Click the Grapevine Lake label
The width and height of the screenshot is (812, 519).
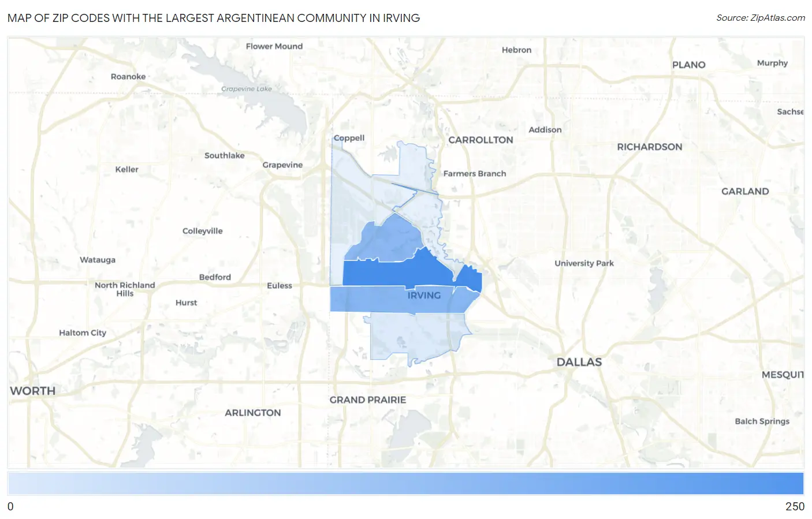click(x=247, y=89)
